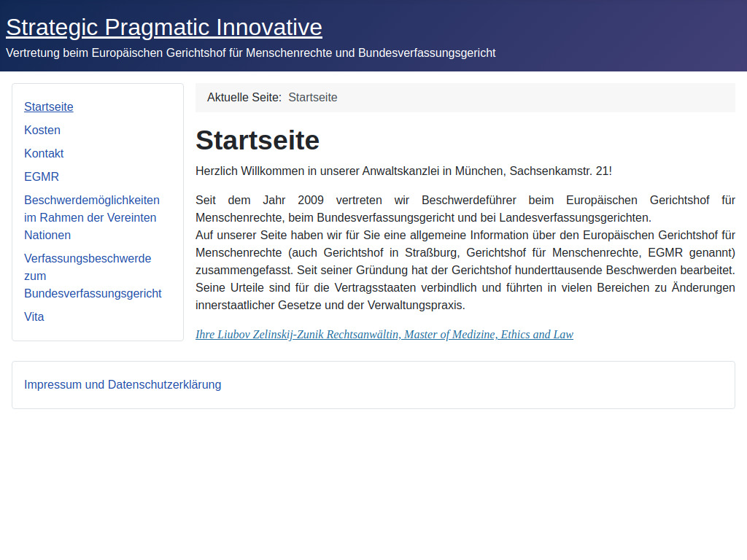Open Verfassungsbeschwerde zum Bundesverfassungsgericht
Viewport: 747px width, 560px height.
click(x=93, y=276)
